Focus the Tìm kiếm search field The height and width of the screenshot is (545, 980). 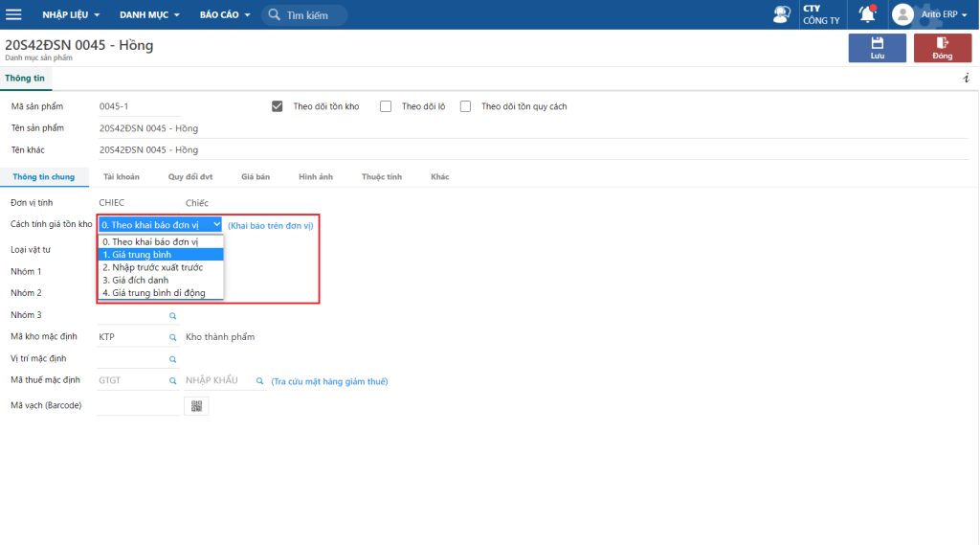point(304,14)
